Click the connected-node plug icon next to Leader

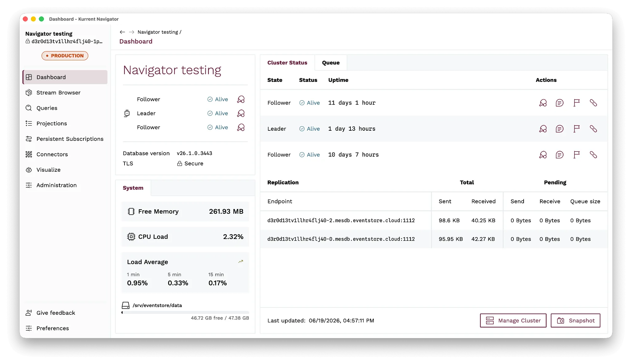pyautogui.click(x=127, y=113)
